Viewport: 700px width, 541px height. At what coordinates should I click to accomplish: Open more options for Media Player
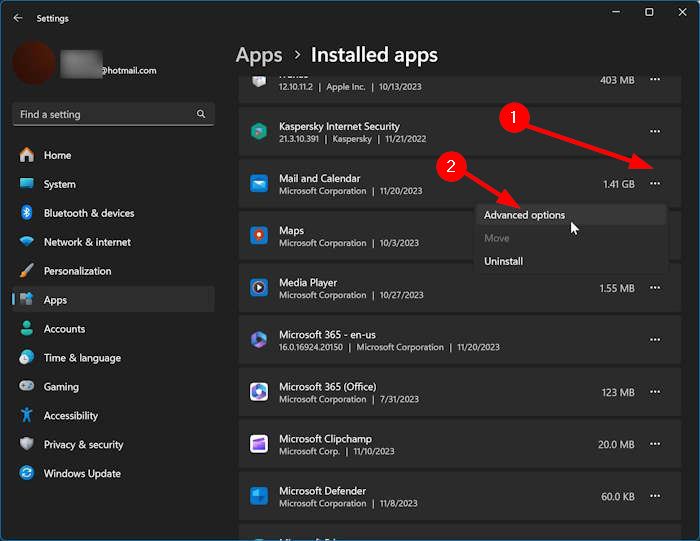(x=655, y=288)
